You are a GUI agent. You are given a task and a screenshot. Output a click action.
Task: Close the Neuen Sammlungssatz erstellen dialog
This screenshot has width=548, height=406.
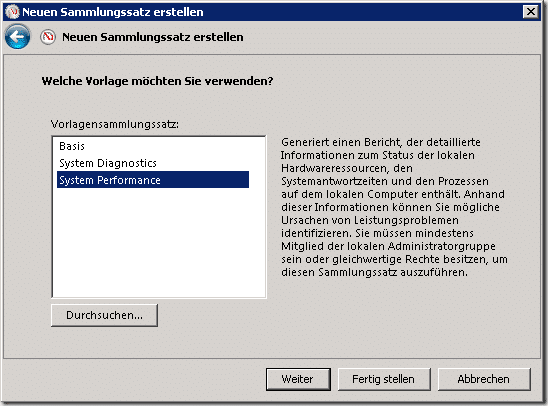531,12
